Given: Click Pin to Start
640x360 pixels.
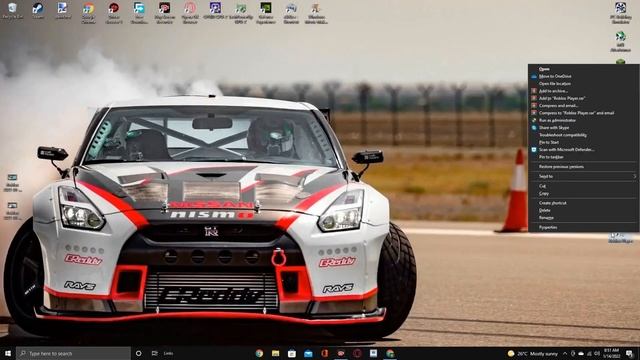Looking at the screenshot, I should pyautogui.click(x=584, y=142).
